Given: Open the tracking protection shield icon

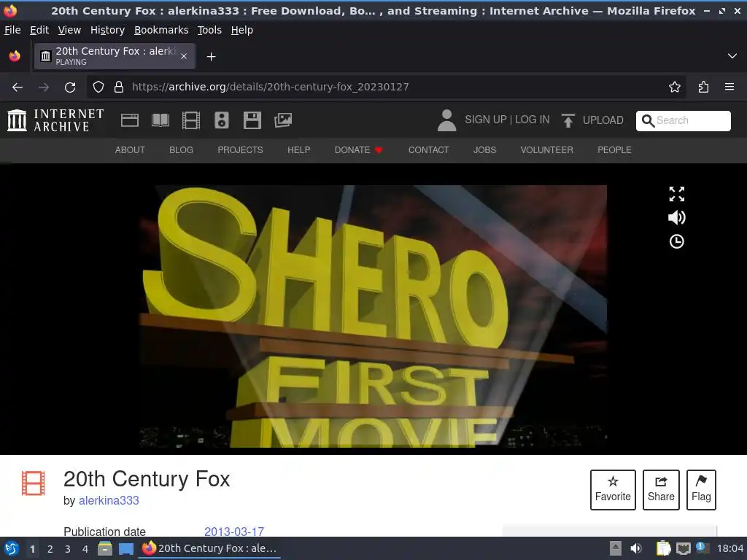Looking at the screenshot, I should [x=98, y=87].
